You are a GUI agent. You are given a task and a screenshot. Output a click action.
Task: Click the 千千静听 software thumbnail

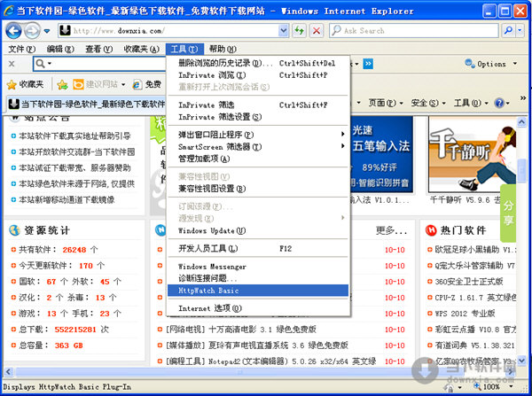(x=472, y=154)
